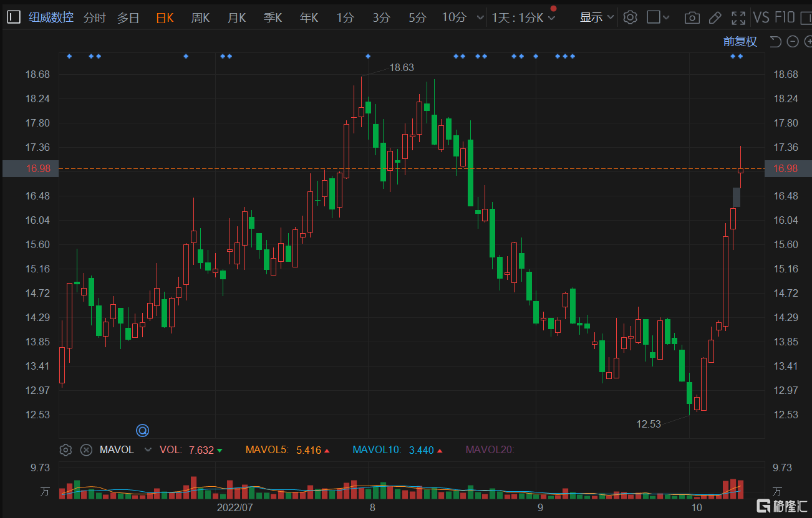Expand the MAVOL indicator dropdown

pyautogui.click(x=148, y=449)
